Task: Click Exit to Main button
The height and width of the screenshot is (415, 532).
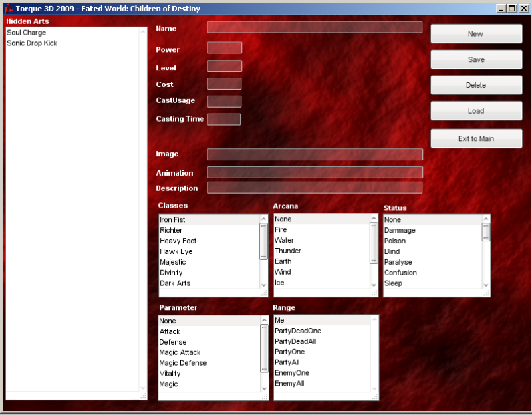Action: point(475,138)
